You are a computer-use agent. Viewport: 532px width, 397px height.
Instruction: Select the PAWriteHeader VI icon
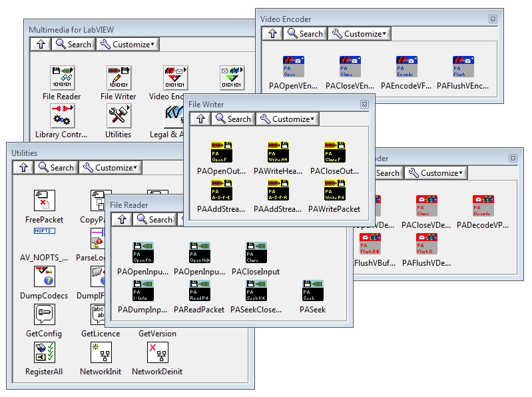coord(278,152)
